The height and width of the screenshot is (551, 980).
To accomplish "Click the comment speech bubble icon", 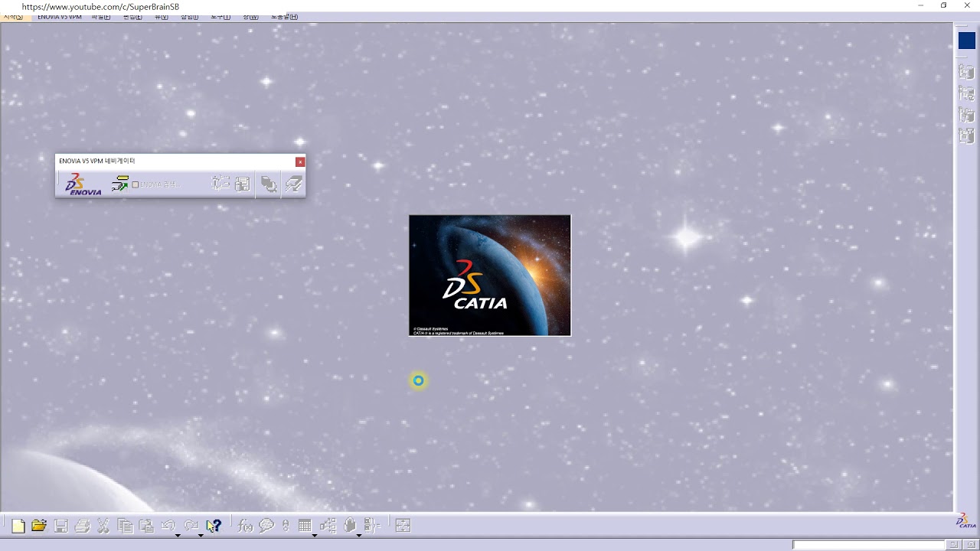I will [x=266, y=526].
